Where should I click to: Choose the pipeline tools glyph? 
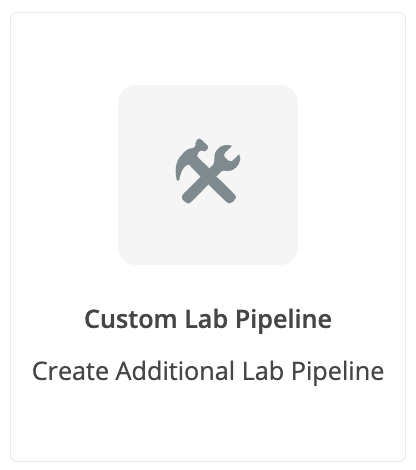pos(208,171)
